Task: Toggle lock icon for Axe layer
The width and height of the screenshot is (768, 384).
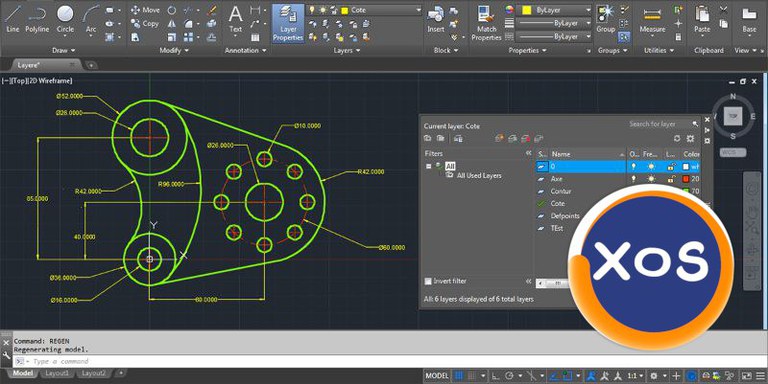Action: click(x=671, y=179)
